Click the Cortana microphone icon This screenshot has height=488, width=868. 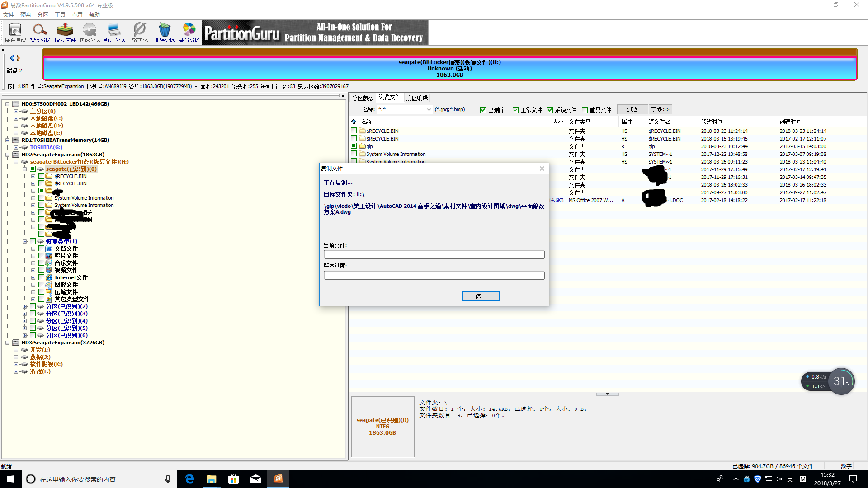pyautogui.click(x=168, y=479)
